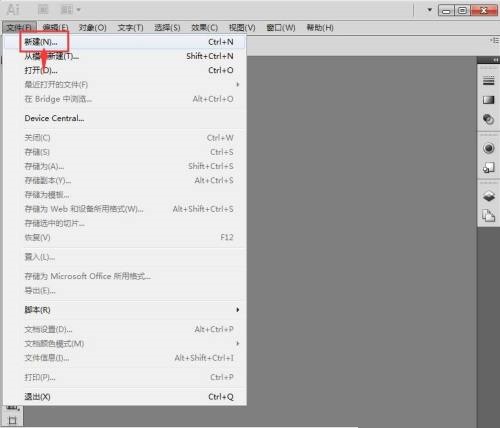Open the workspace switcher dropdown arrow
Image resolution: width=500 pixels, height=428 pixels.
coord(430,10)
